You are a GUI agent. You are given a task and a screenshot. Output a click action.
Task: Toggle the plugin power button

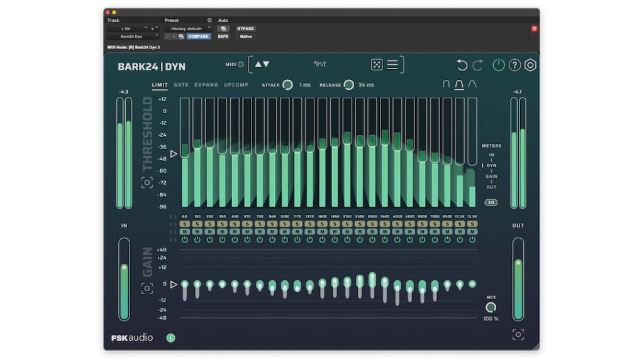[x=498, y=65]
